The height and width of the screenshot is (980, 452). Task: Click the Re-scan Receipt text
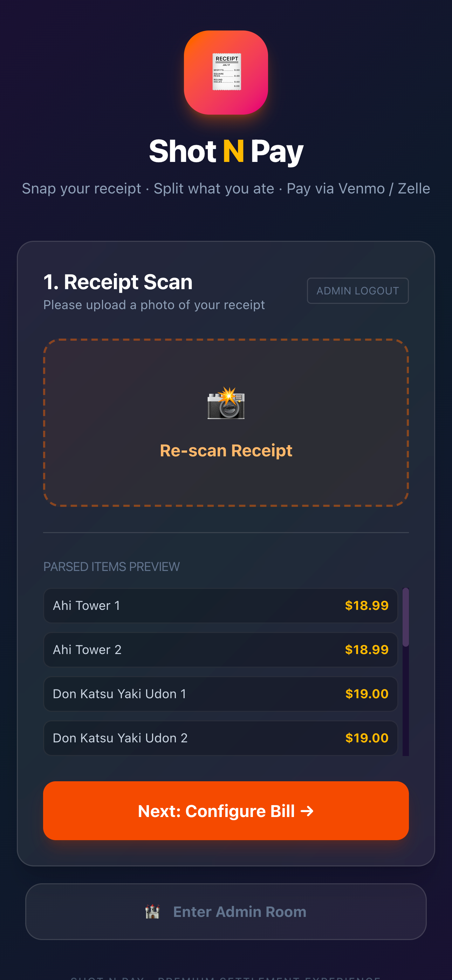(x=226, y=450)
